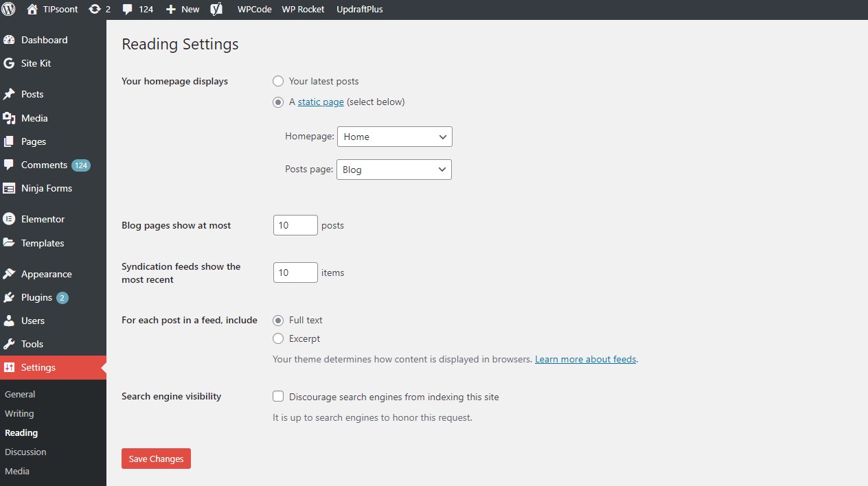868x486 pixels.
Task: Enable Discourage search engines checkbox
Action: pyautogui.click(x=278, y=396)
